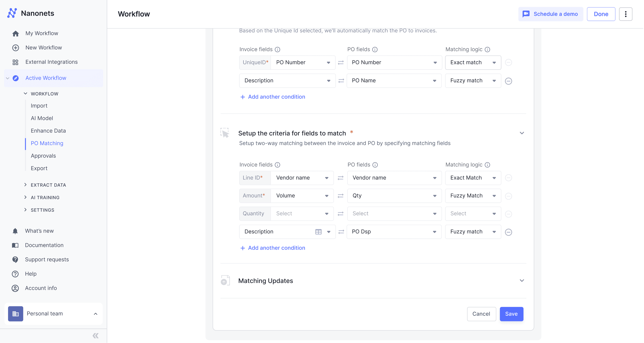
Task: Collapse the sidebar with double-chevron icon
Action: tap(96, 336)
